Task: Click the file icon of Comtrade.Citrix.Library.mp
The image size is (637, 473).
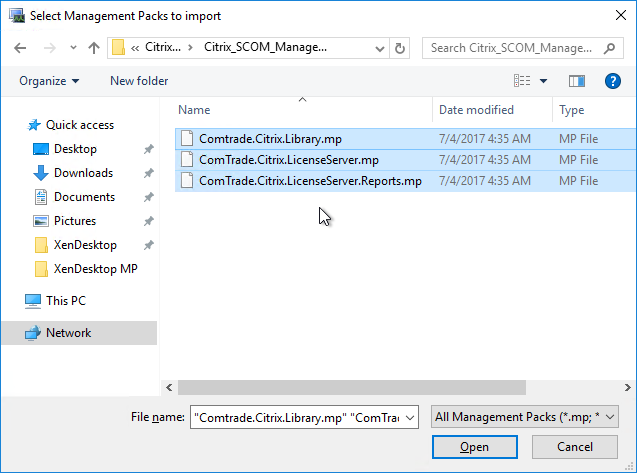Action: tap(187, 139)
